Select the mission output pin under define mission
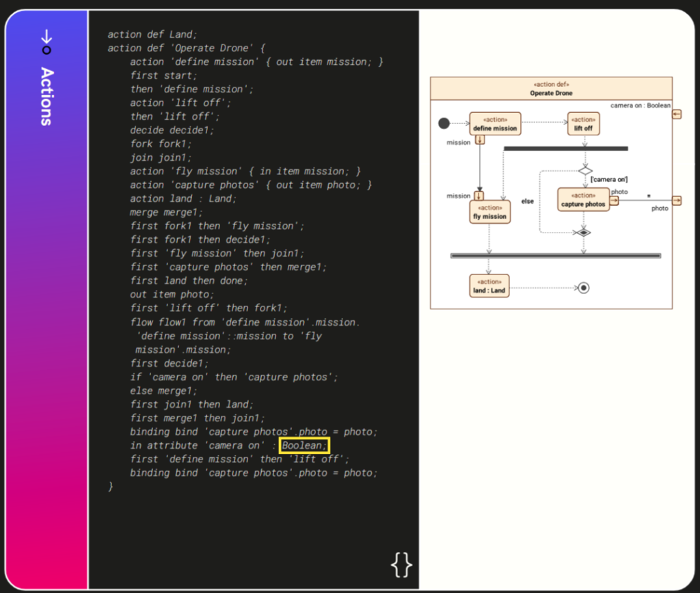700x593 pixels. pyautogui.click(x=479, y=140)
